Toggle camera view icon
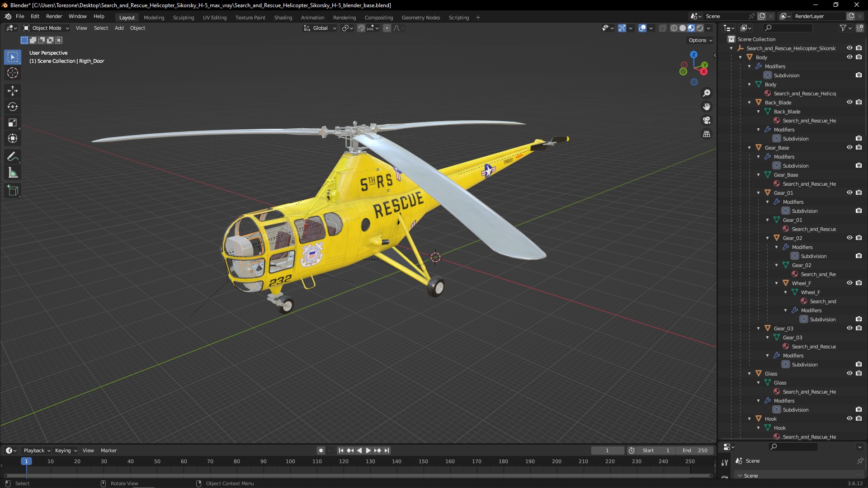 (707, 120)
